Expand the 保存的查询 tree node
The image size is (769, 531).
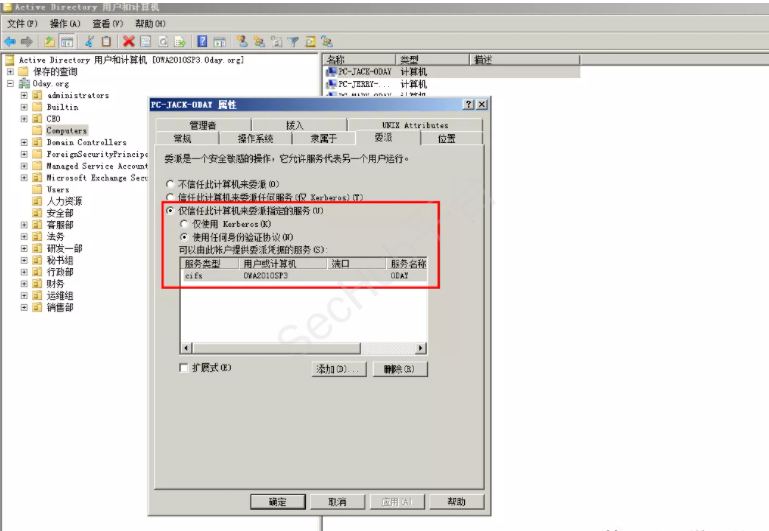coord(10,72)
